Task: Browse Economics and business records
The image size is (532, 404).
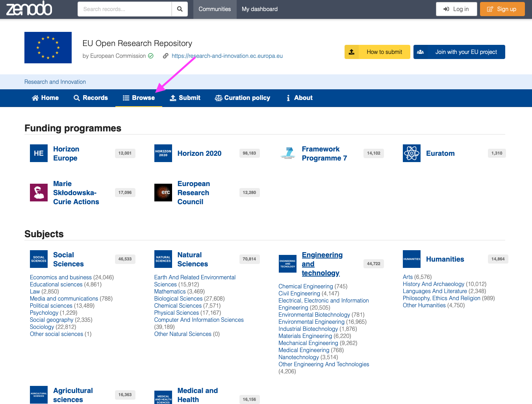Action: pos(61,277)
